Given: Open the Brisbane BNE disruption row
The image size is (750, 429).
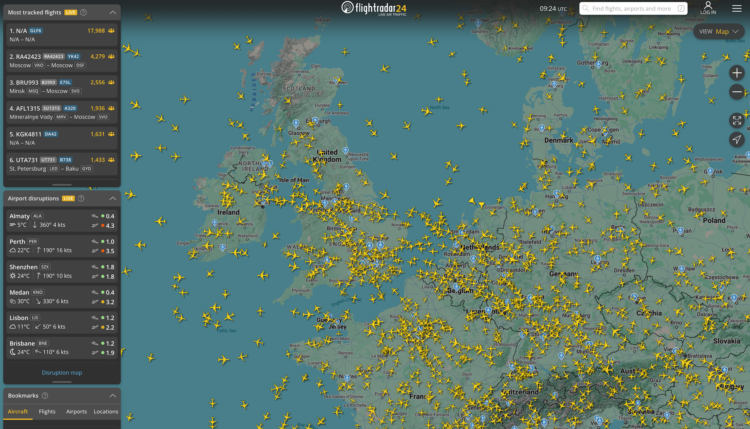Looking at the screenshot, I should click(62, 348).
